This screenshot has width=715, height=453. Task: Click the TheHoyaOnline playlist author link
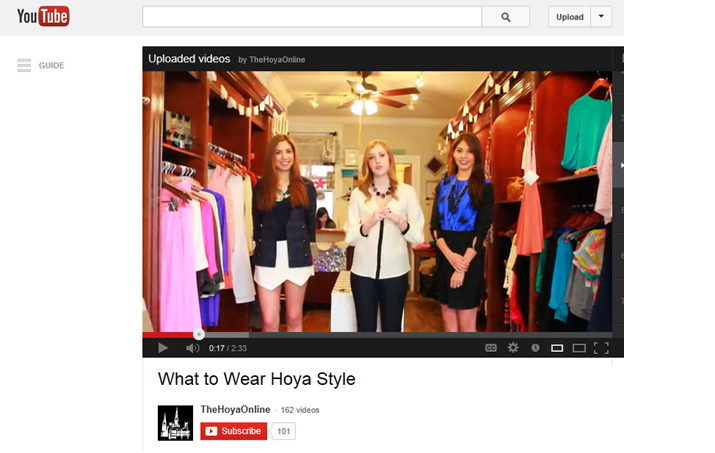pos(277,60)
